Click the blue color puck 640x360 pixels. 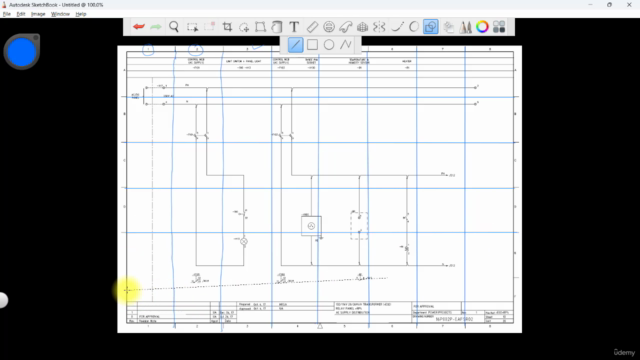tap(22, 52)
